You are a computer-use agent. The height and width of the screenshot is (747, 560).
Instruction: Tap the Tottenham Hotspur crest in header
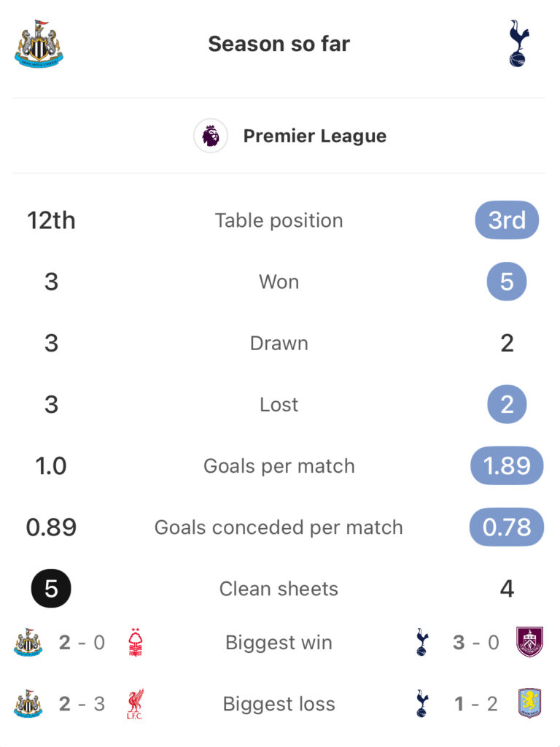tap(518, 44)
